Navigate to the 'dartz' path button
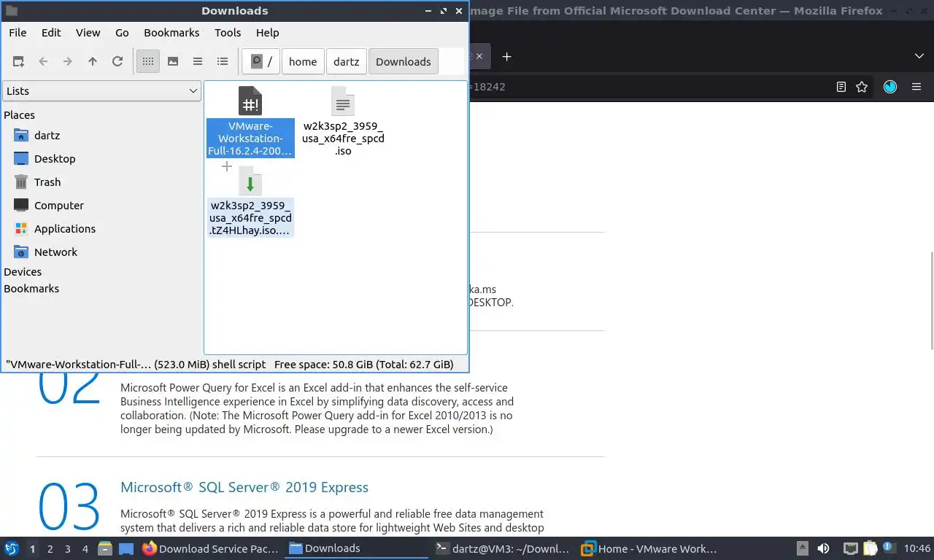The image size is (934, 560). [347, 62]
